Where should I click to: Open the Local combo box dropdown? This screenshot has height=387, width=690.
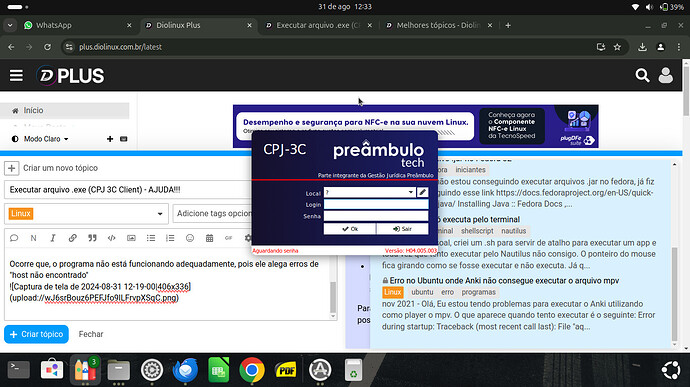tap(411, 192)
